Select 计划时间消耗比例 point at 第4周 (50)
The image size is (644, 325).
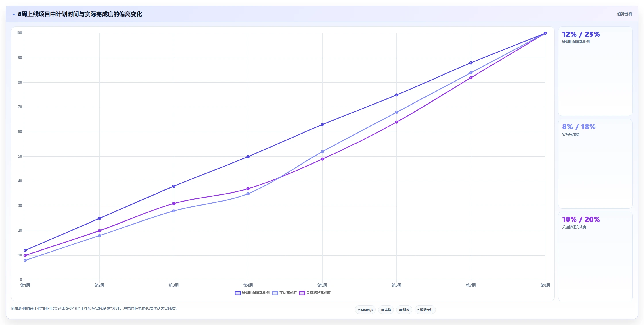click(248, 157)
